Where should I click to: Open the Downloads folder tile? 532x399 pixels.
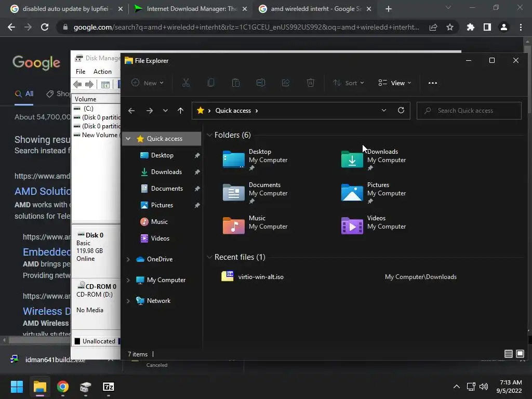[x=374, y=159]
